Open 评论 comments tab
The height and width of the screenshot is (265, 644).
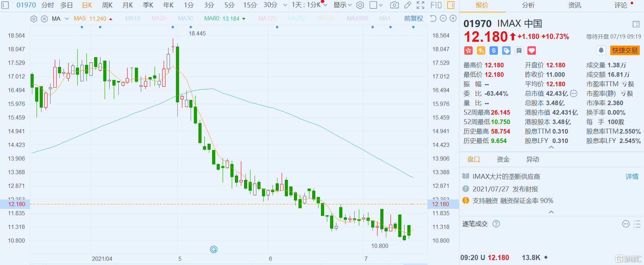[x=621, y=5]
